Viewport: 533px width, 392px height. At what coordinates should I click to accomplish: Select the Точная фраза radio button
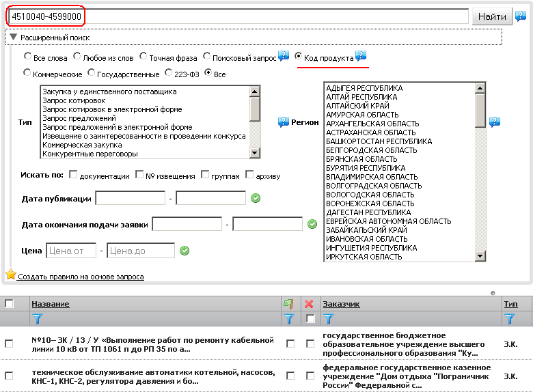[143, 57]
